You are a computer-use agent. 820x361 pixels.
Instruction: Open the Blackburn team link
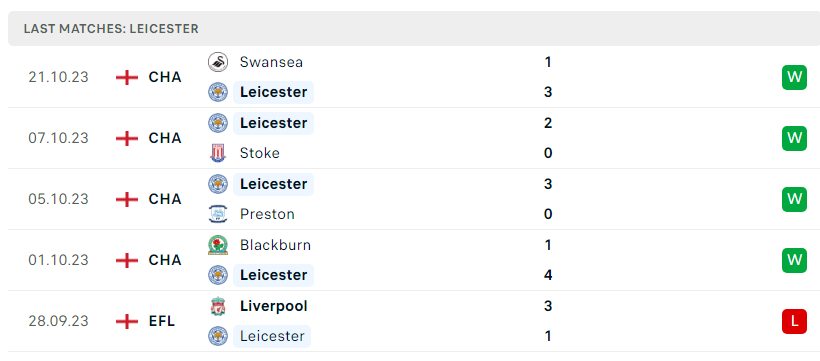(275, 245)
